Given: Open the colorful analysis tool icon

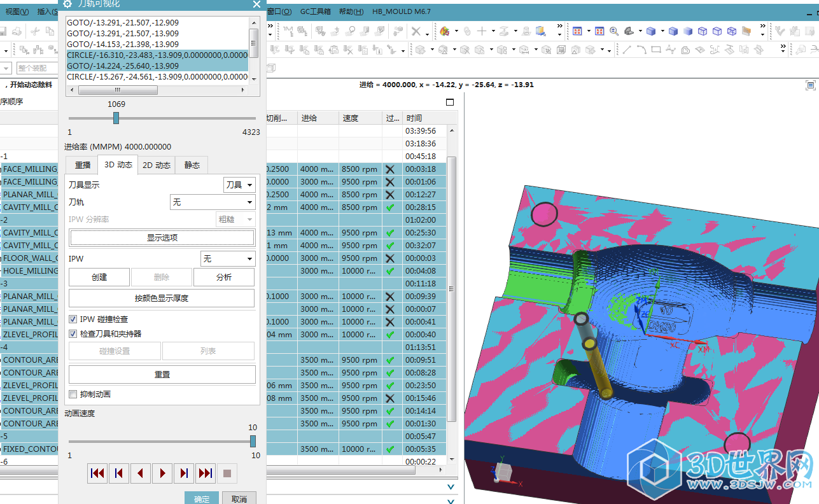Looking at the screenshot, I should [x=445, y=31].
